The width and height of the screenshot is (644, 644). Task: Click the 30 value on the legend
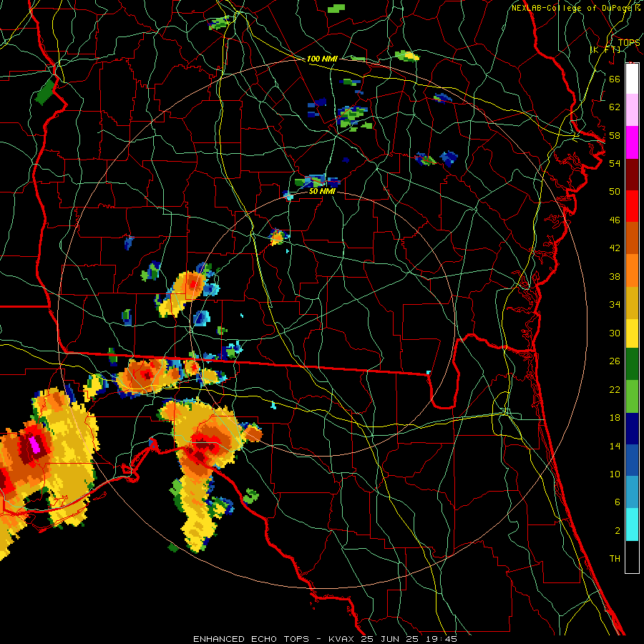click(615, 333)
